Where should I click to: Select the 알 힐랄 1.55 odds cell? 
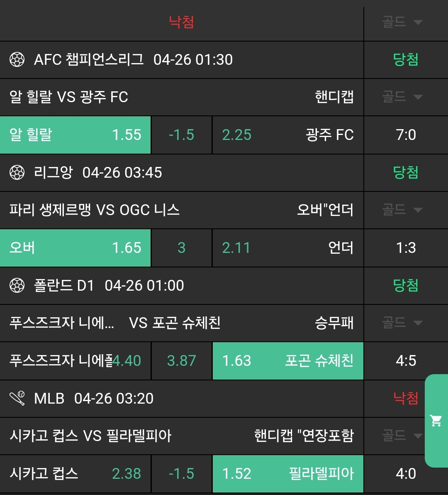(x=75, y=135)
